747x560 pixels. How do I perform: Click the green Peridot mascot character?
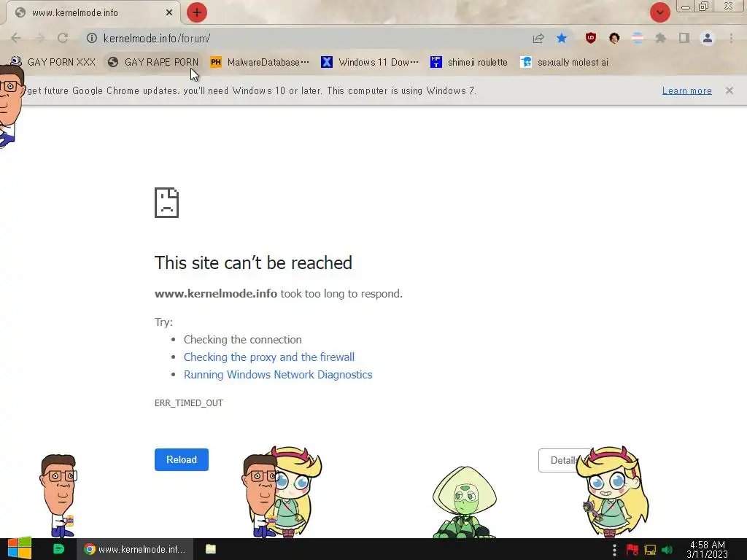[465, 502]
